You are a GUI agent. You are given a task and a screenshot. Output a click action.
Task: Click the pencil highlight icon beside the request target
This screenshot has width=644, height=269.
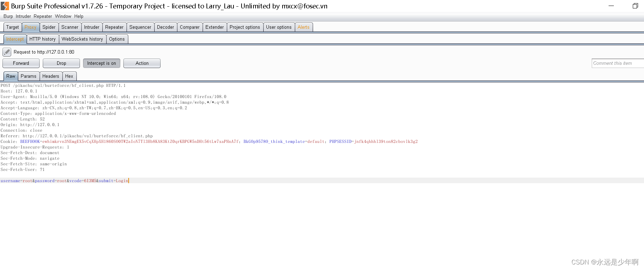pos(7,52)
